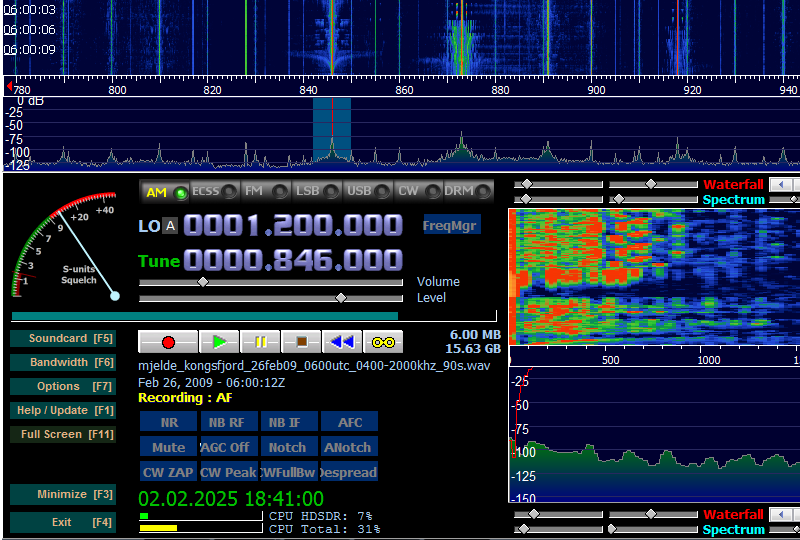Click the teal playback position bar
Viewport: 800px width, 540px height.
(x=204, y=316)
